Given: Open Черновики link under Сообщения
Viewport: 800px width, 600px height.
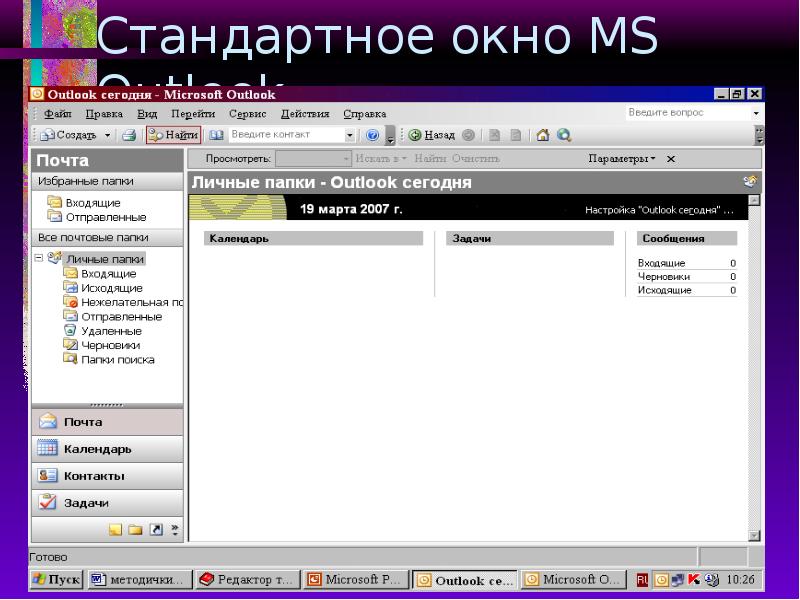Looking at the screenshot, I should [663, 277].
